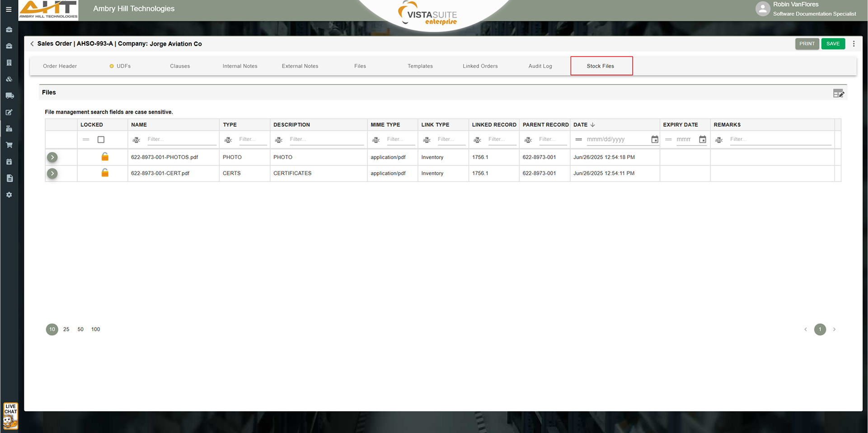Click the grid edit icon in Files header
Screen dimensions: 868x433
click(838, 93)
